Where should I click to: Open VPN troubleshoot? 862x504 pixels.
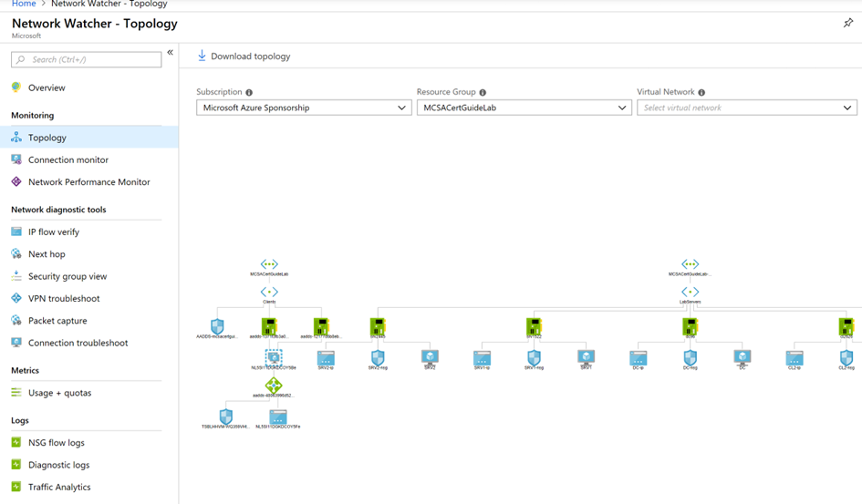[x=64, y=298]
